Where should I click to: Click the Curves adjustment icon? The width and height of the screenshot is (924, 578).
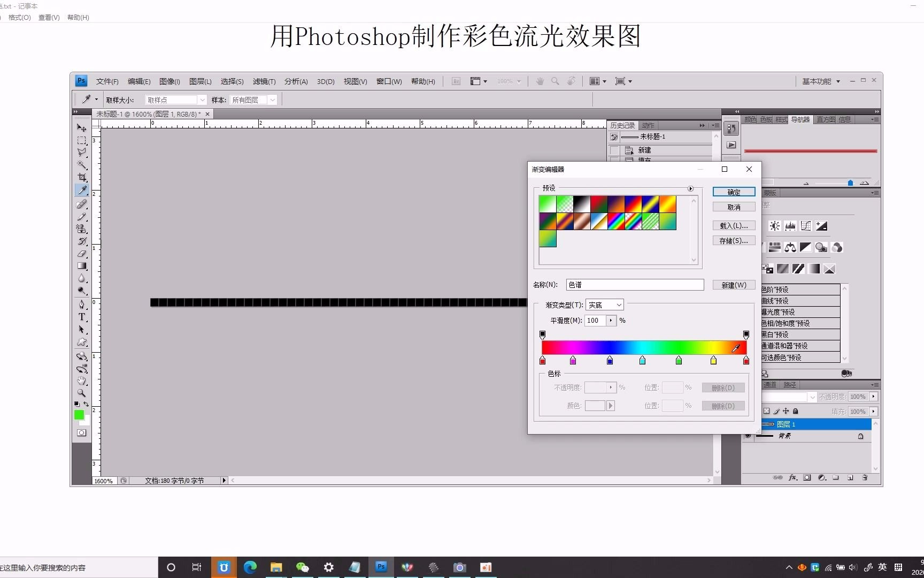click(806, 226)
